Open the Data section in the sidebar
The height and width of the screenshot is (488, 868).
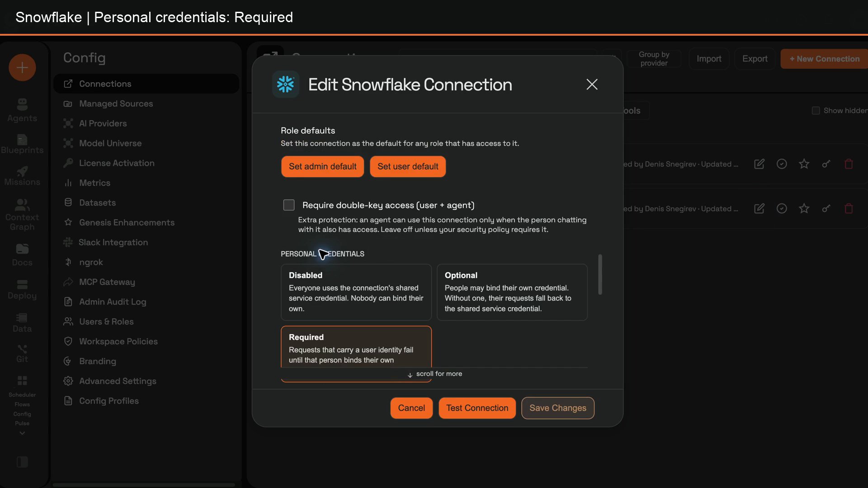coord(22,323)
